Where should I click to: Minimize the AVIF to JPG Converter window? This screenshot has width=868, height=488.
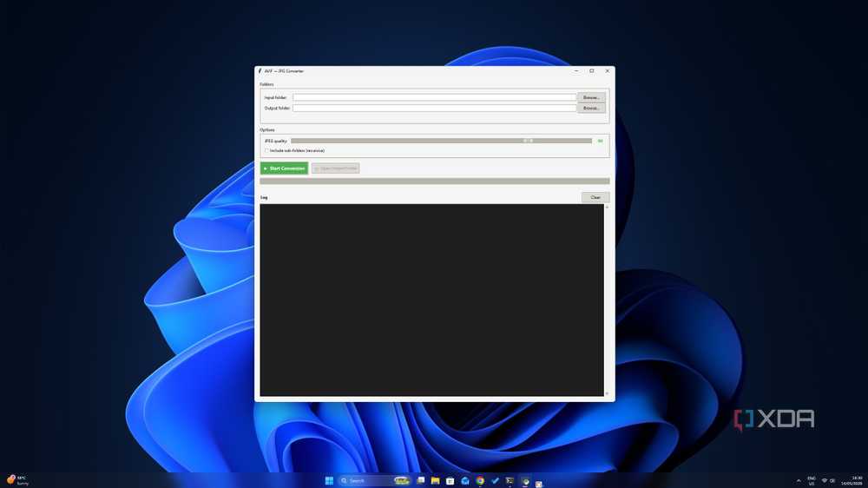[x=576, y=71]
